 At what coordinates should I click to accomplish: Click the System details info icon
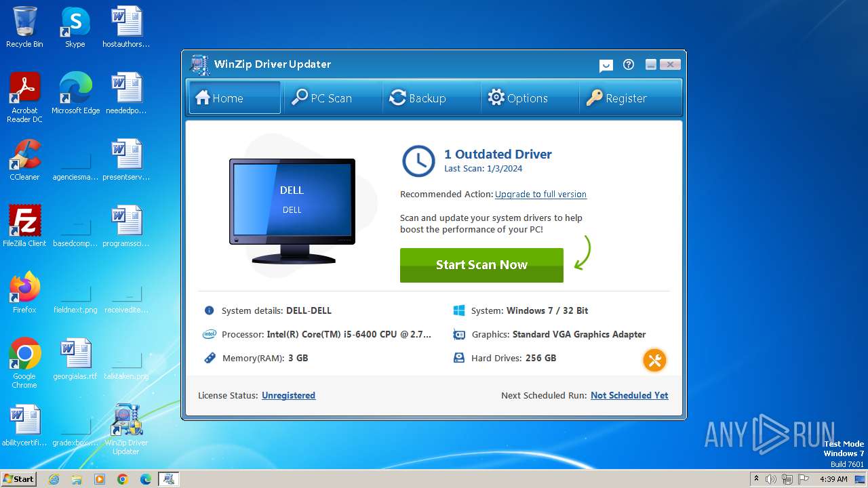point(209,310)
